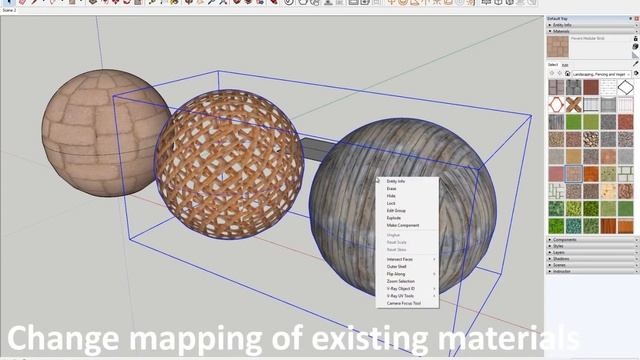The width and height of the screenshot is (640, 360).
Task: Open Intersect Faces submenu
Action: pos(407,259)
